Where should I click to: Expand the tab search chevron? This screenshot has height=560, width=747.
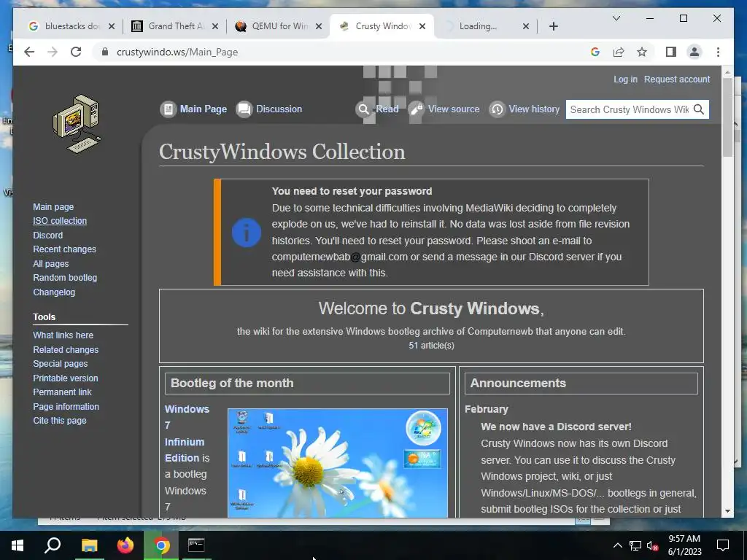(616, 18)
